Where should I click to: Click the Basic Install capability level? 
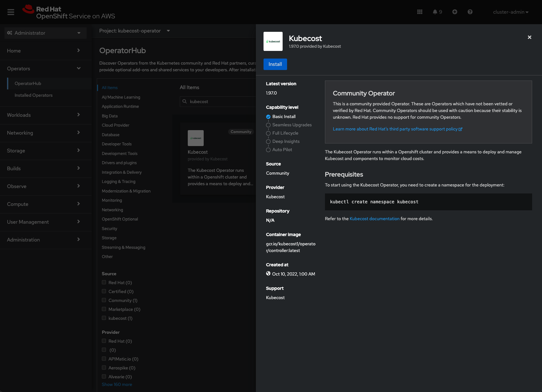click(281, 116)
